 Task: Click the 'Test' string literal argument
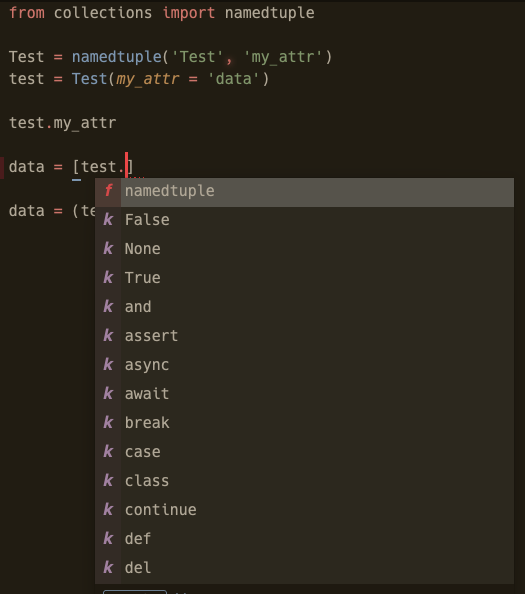[x=198, y=57]
